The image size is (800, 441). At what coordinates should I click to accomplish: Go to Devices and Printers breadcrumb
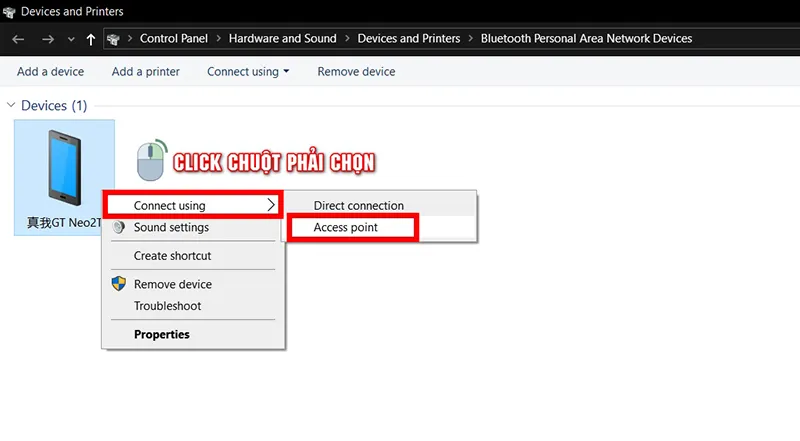click(409, 38)
